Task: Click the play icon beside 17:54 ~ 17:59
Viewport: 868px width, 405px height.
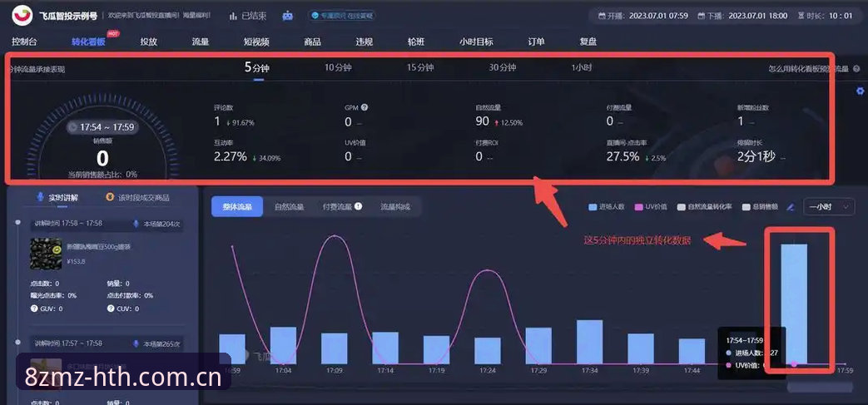Action: [x=72, y=126]
